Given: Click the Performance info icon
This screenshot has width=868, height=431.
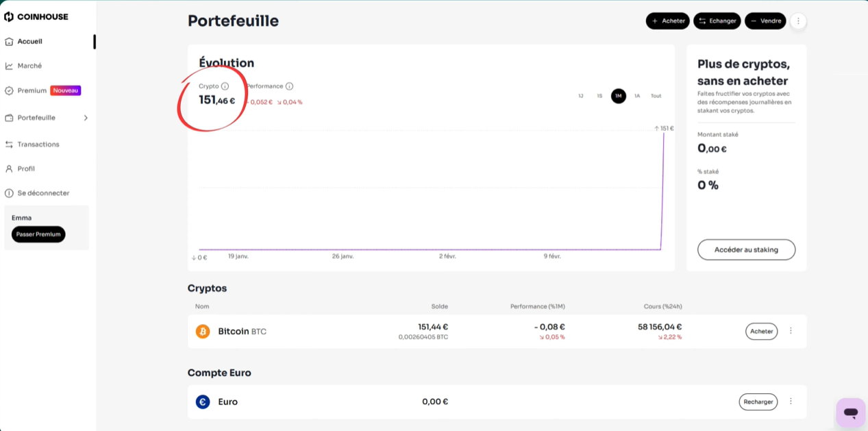Looking at the screenshot, I should coord(289,86).
